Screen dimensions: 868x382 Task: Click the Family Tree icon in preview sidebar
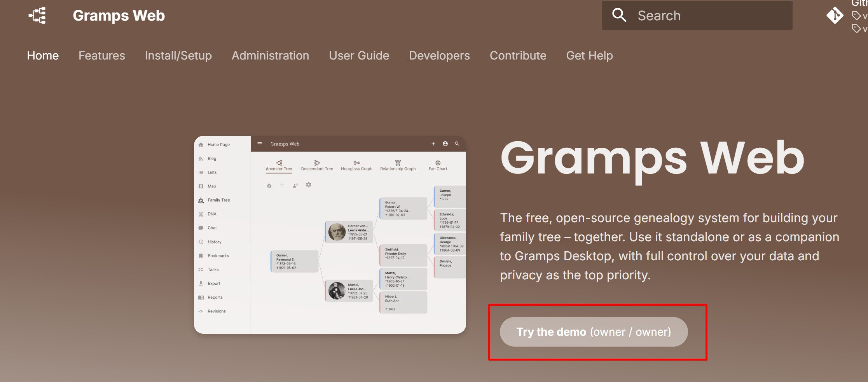(x=201, y=200)
